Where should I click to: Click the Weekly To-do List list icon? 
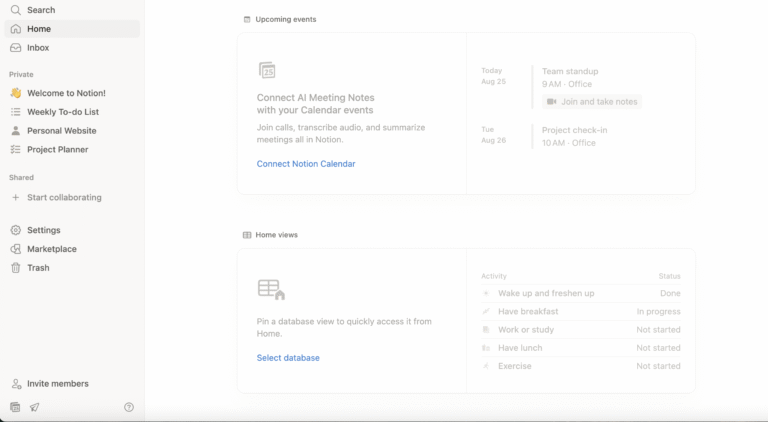[x=16, y=112]
